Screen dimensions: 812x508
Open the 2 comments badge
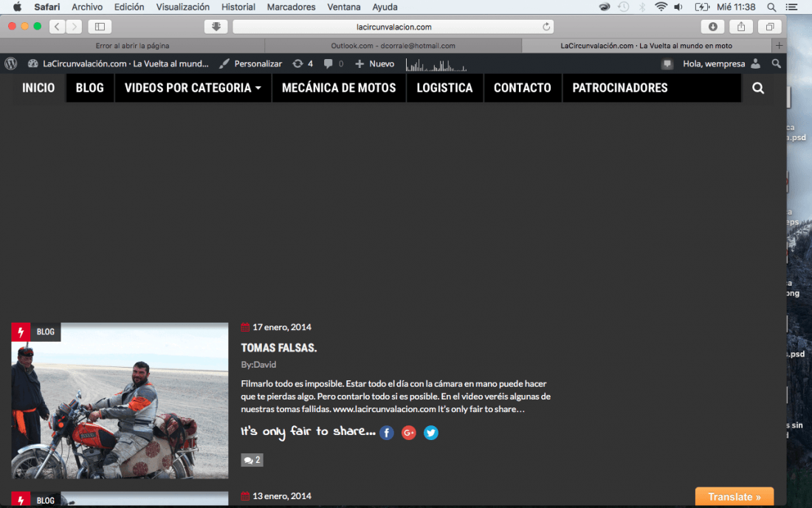click(252, 460)
